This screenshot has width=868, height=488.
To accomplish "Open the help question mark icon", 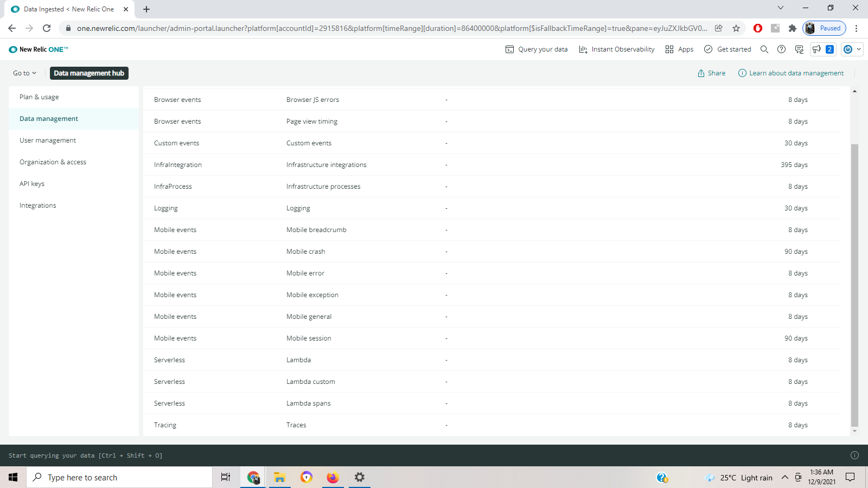I will [x=782, y=49].
